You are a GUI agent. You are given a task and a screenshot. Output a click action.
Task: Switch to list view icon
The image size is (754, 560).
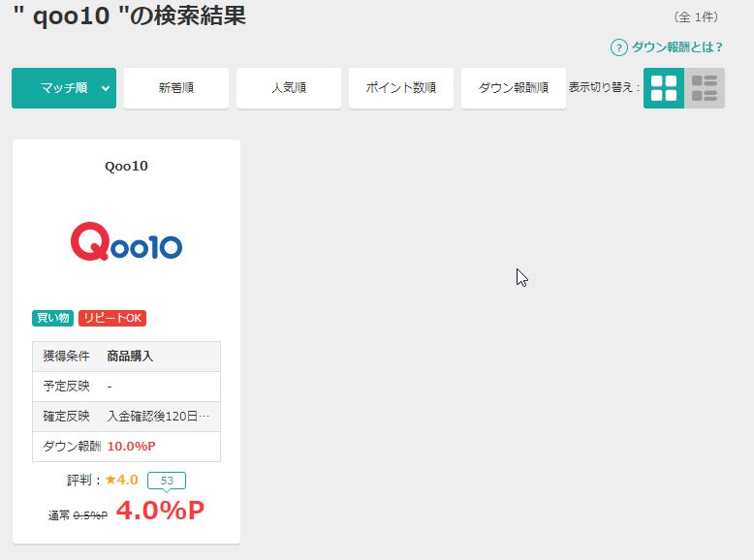(705, 88)
